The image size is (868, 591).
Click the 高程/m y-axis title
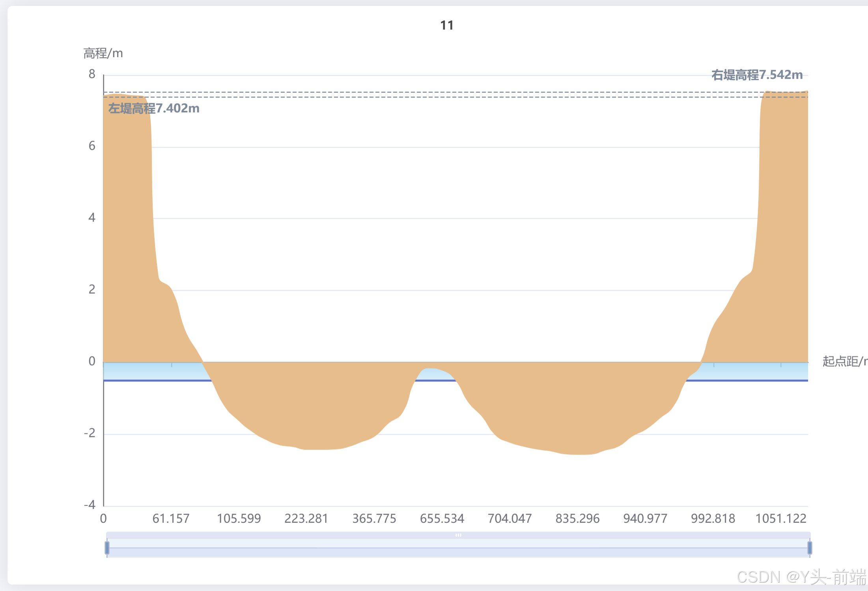click(103, 53)
